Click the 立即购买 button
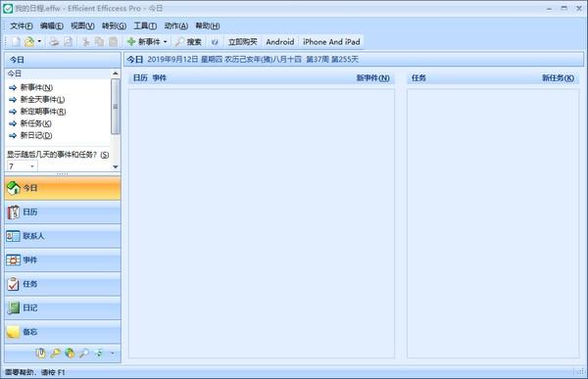Screen dimensions: 588x379 coord(243,41)
